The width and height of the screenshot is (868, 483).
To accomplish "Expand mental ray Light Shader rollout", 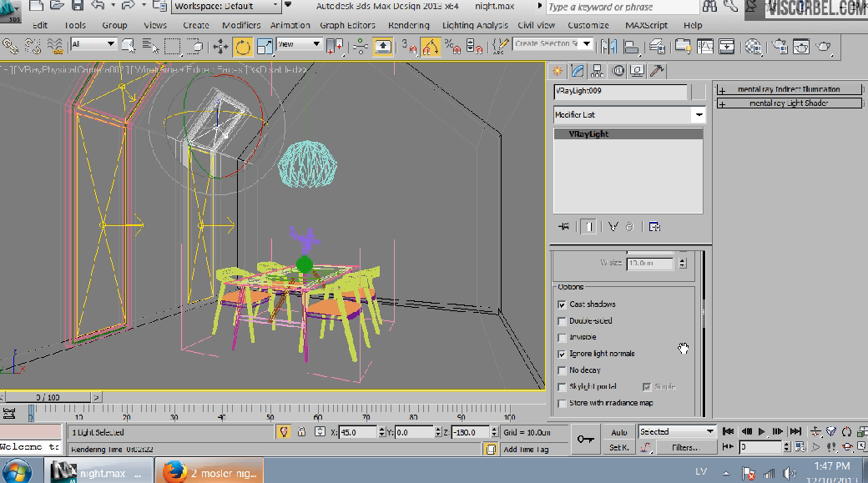I will [789, 103].
